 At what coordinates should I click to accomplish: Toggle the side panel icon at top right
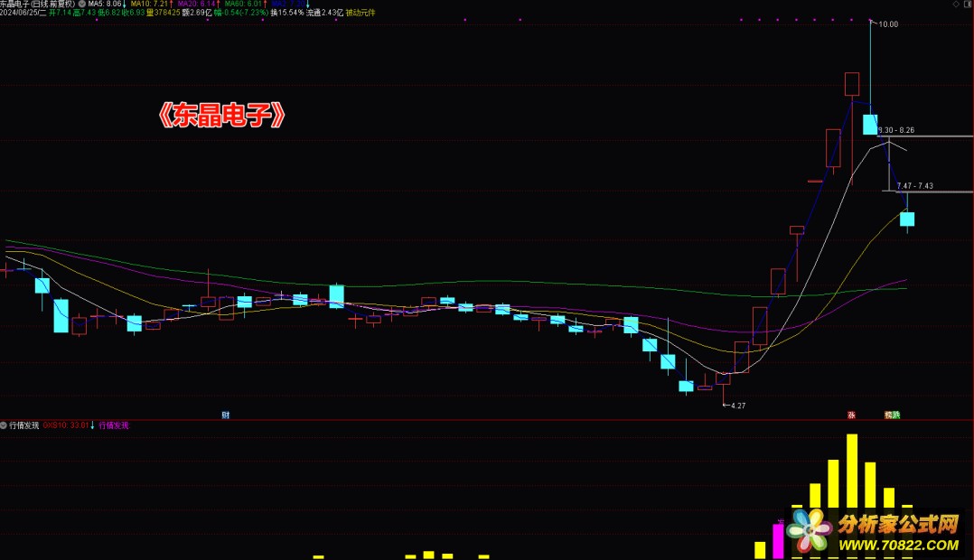click(x=968, y=4)
